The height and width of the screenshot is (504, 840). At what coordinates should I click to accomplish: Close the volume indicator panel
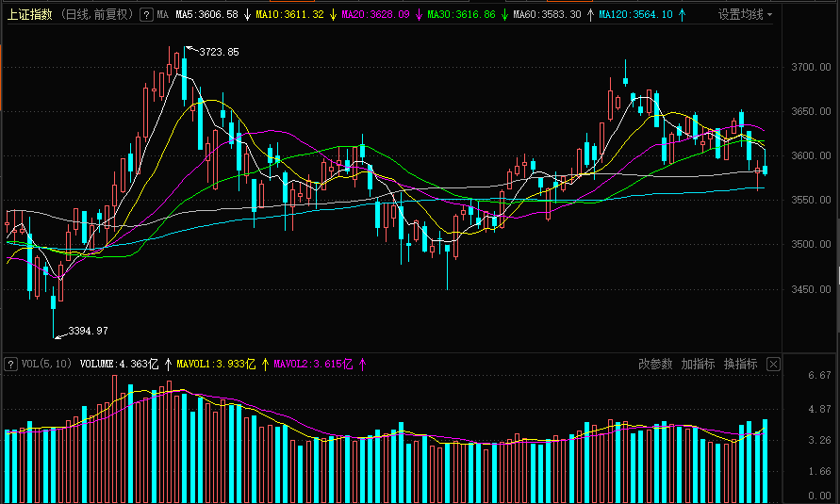point(773,364)
